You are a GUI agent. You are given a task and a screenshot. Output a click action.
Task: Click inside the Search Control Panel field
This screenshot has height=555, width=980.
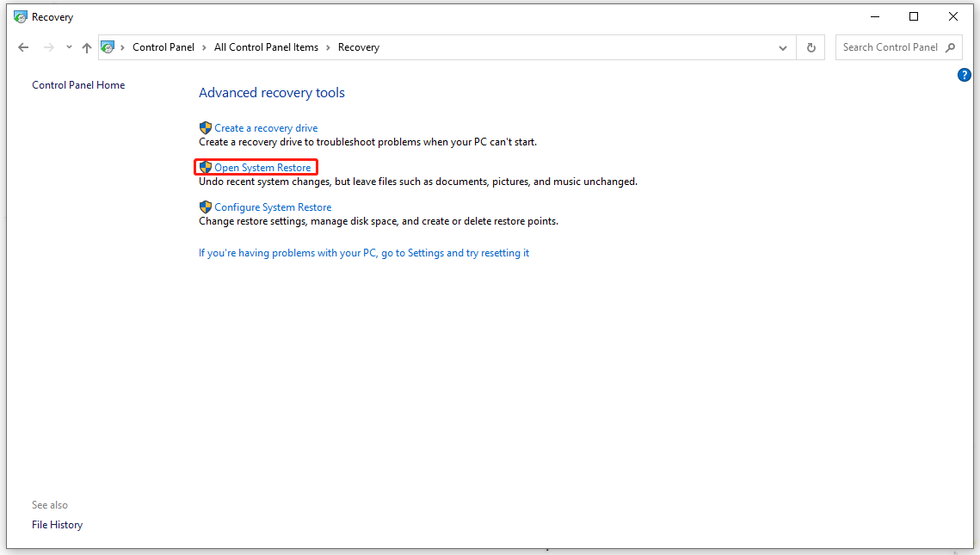(x=886, y=47)
